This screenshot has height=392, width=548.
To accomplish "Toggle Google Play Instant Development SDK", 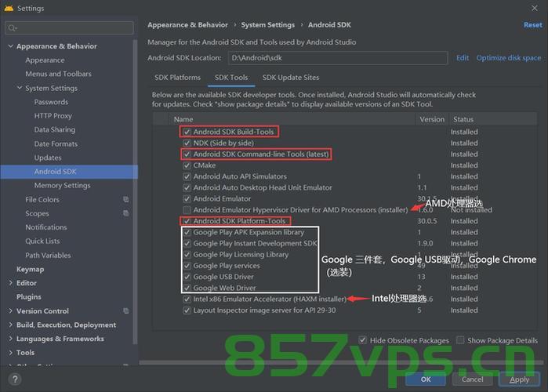I will point(187,244).
